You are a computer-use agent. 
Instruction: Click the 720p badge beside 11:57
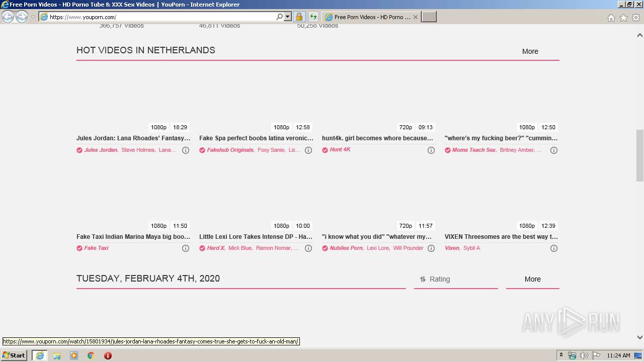tap(406, 226)
